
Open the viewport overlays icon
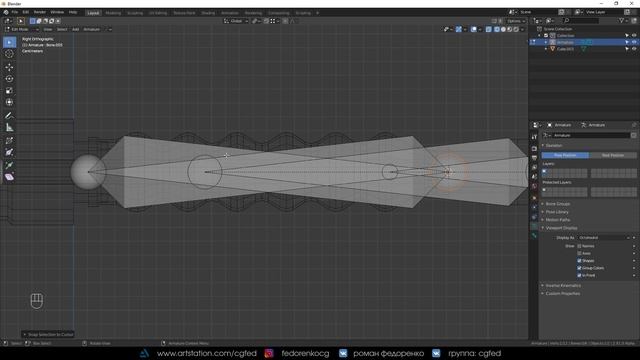coord(473,29)
